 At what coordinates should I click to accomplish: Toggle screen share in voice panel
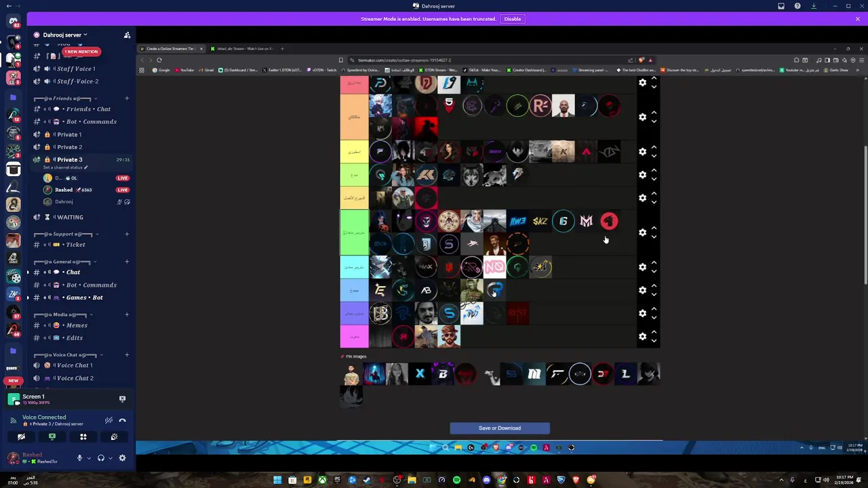pyautogui.click(x=52, y=437)
